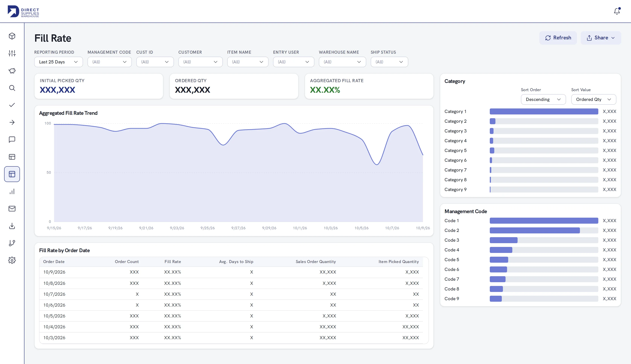
Task: Click the Initial Picked Qty card
Action: [x=99, y=86]
